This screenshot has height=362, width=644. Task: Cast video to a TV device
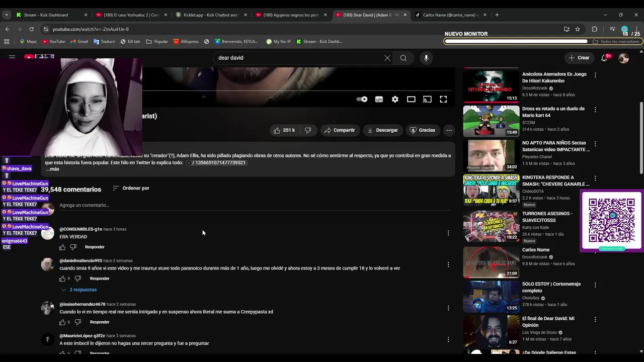[x=427, y=100]
